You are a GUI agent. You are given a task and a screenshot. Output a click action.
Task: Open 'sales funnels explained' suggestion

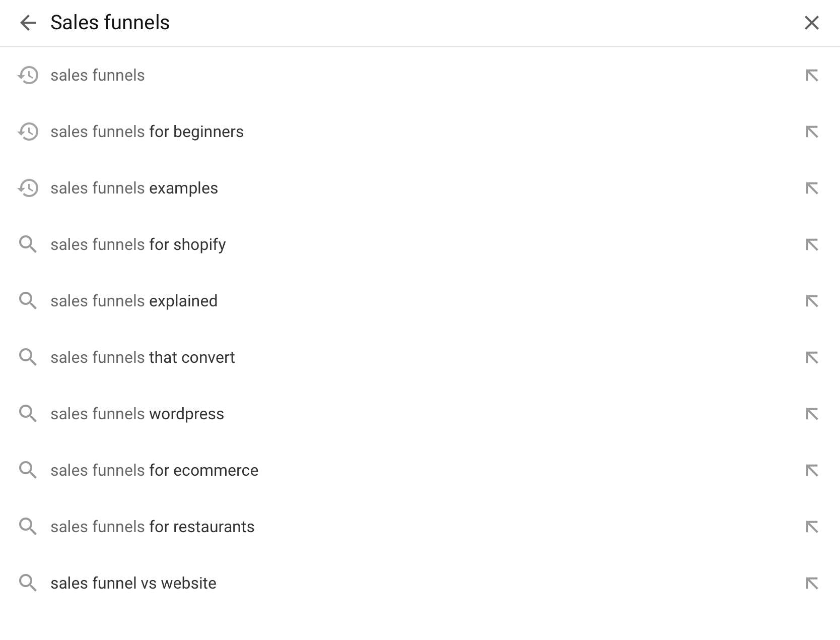coord(134,301)
